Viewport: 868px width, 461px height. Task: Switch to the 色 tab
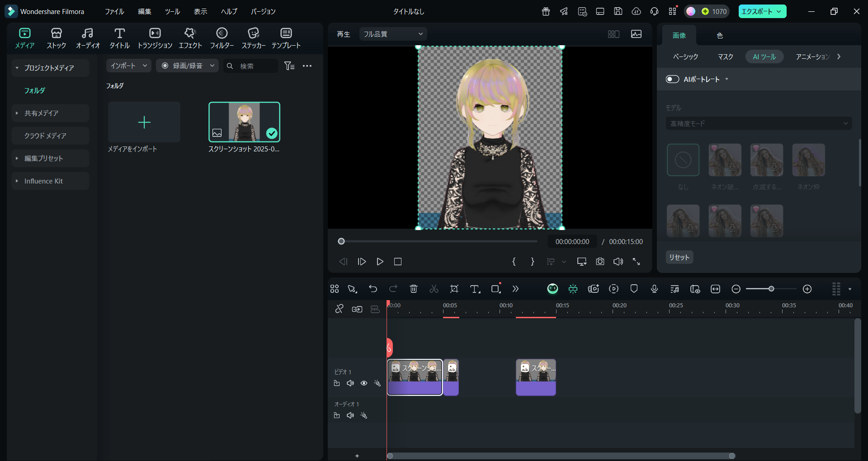coord(720,35)
